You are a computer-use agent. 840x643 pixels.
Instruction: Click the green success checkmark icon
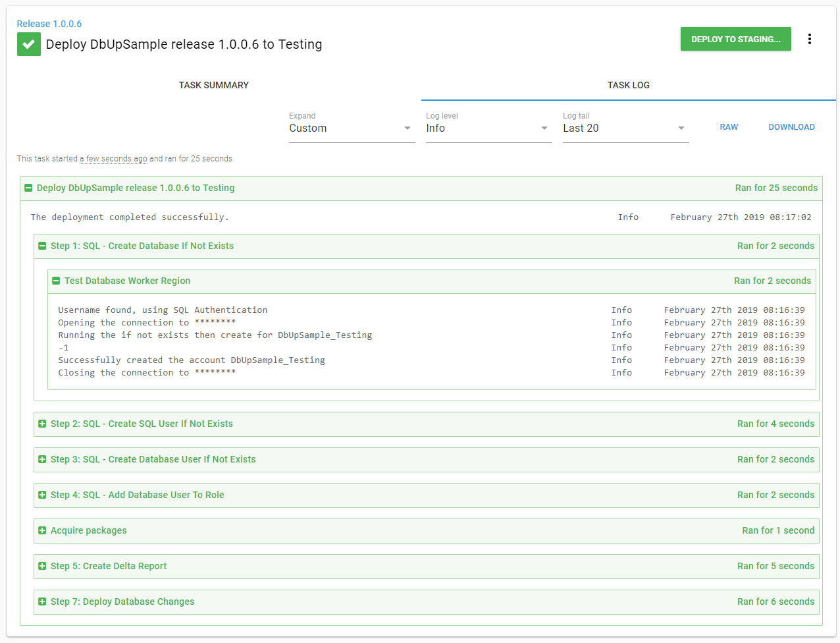pyautogui.click(x=28, y=44)
